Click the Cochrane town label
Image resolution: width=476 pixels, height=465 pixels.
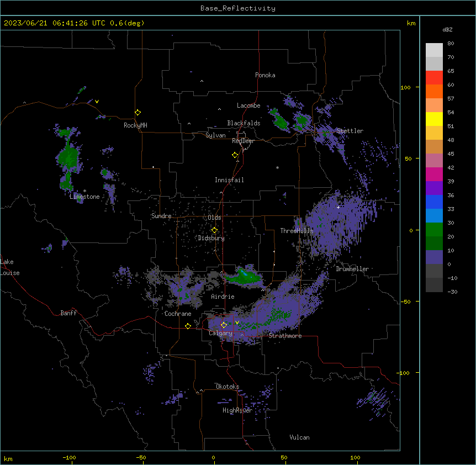[x=178, y=314]
